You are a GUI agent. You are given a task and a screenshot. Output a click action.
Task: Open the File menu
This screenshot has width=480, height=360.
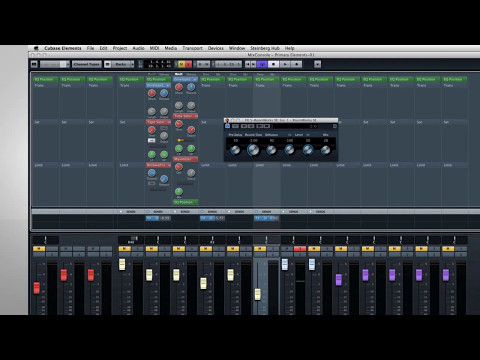(90, 48)
